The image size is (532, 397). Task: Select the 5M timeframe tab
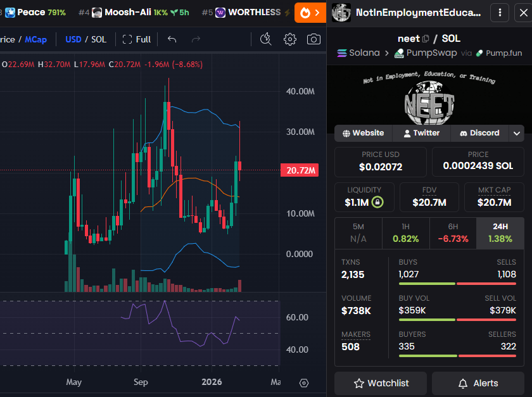(x=358, y=233)
